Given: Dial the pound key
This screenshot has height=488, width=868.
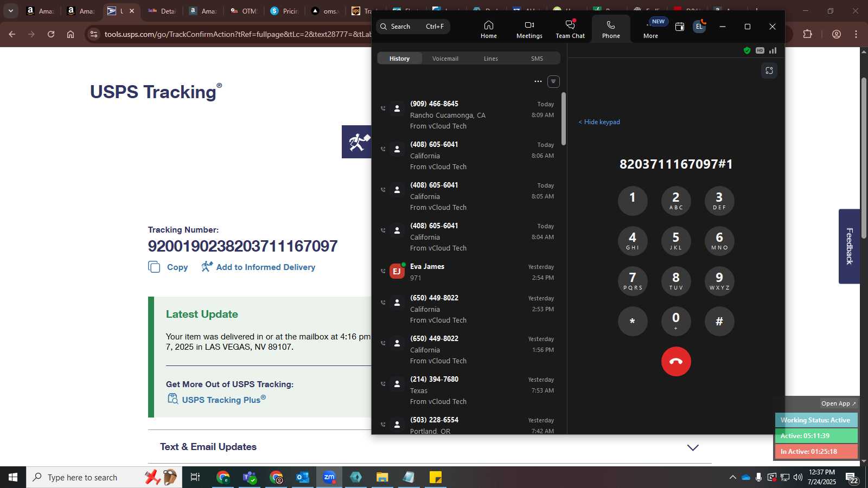Looking at the screenshot, I should (x=719, y=321).
